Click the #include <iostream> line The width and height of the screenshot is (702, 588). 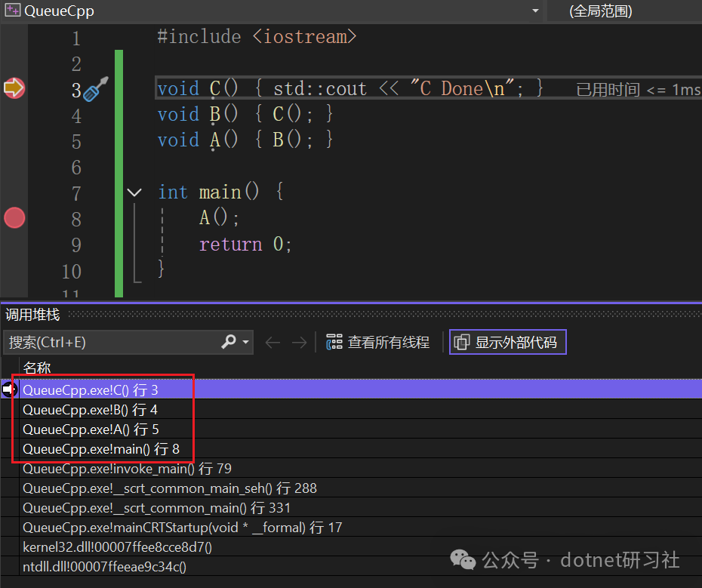pyautogui.click(x=257, y=37)
